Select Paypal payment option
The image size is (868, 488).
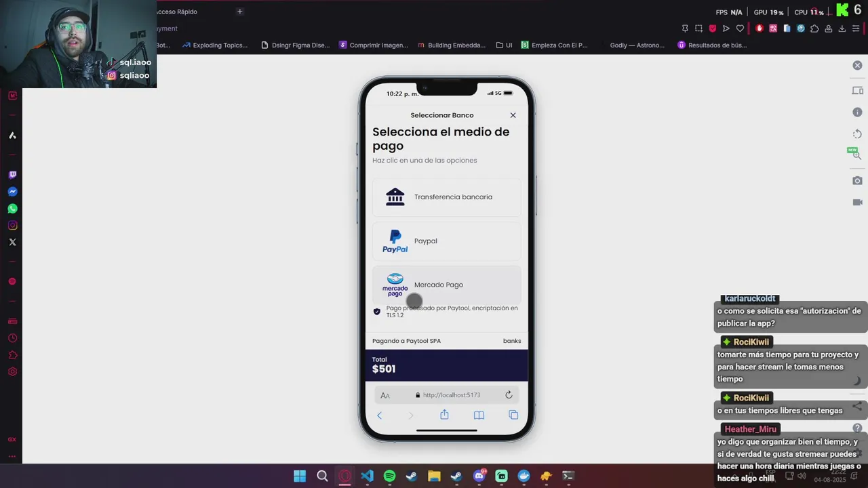tap(446, 241)
